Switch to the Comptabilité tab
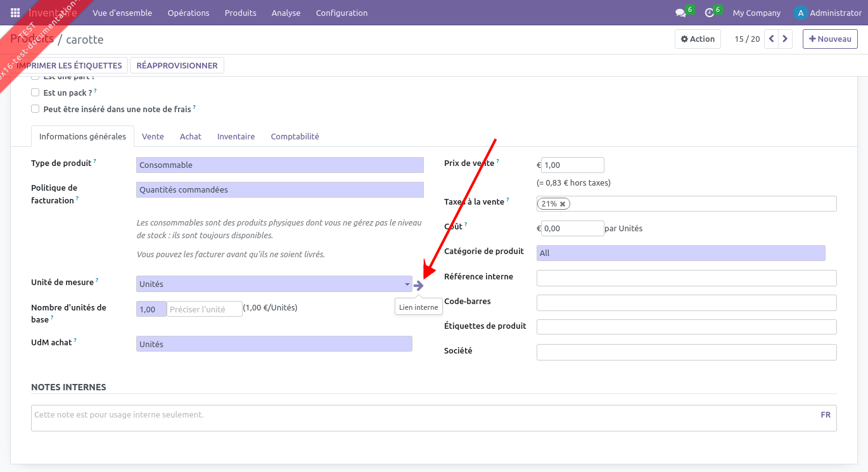 click(x=295, y=136)
